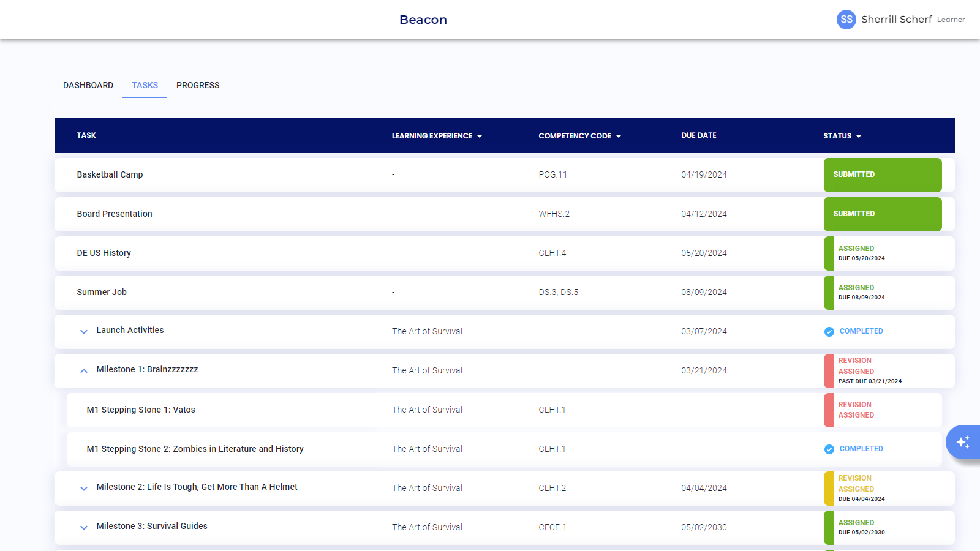Open the Summer Job task
Screen dimensions: 980x551
click(x=102, y=292)
